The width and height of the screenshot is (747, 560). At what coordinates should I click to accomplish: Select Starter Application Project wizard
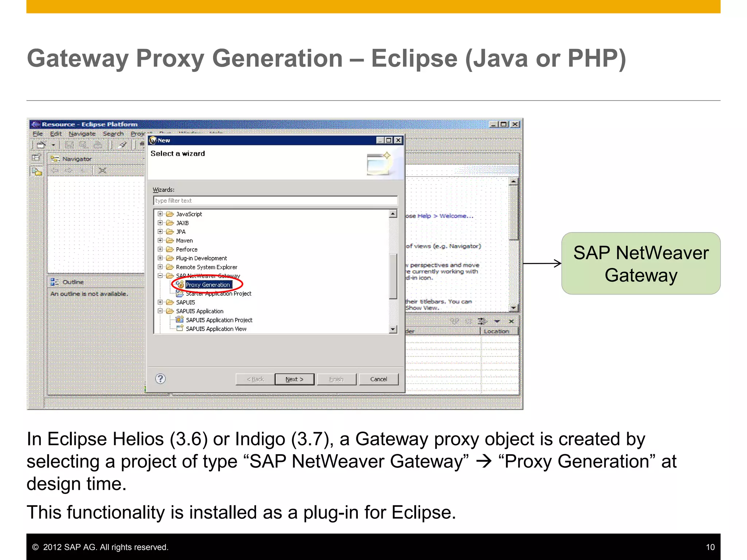218,293
